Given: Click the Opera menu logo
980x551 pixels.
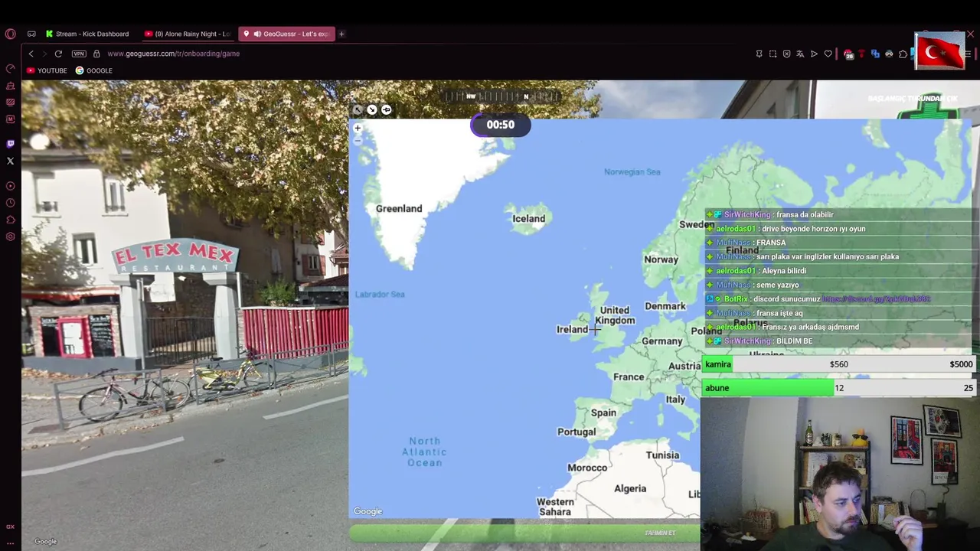Looking at the screenshot, I should coord(10,34).
